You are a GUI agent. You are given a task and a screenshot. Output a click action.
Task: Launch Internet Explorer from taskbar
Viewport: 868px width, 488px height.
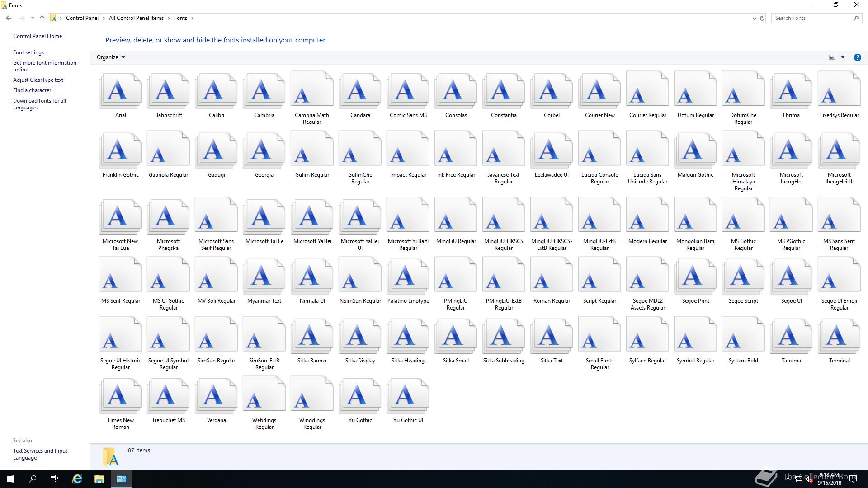[77, 479]
